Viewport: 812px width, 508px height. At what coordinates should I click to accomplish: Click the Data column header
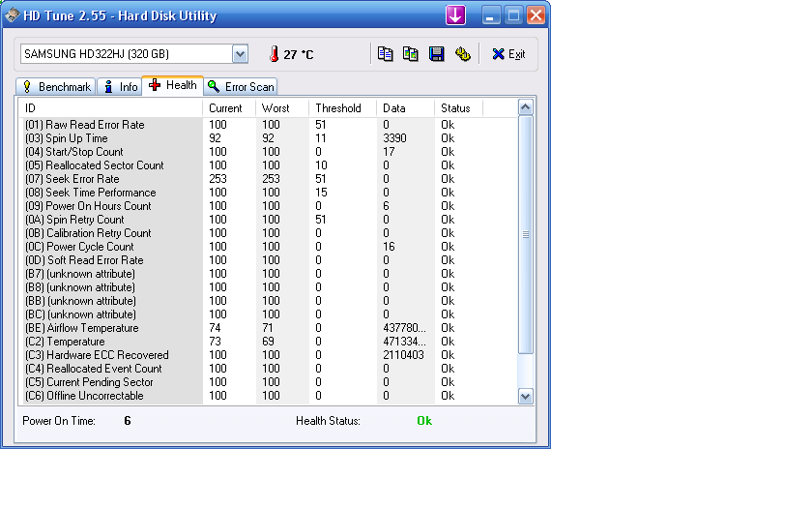coord(405,107)
